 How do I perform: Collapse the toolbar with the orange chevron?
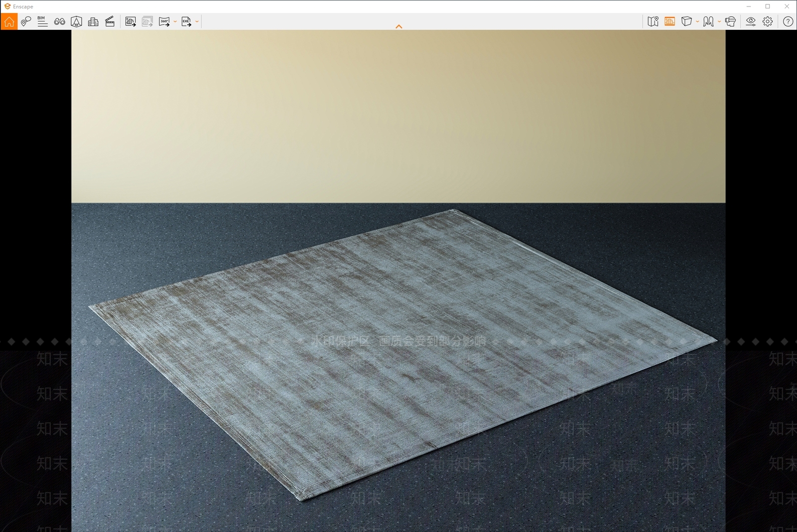coord(398,26)
